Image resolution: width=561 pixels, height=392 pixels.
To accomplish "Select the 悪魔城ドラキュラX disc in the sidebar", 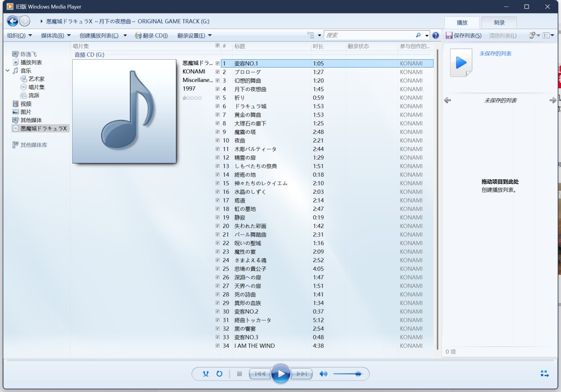I will click(x=40, y=128).
